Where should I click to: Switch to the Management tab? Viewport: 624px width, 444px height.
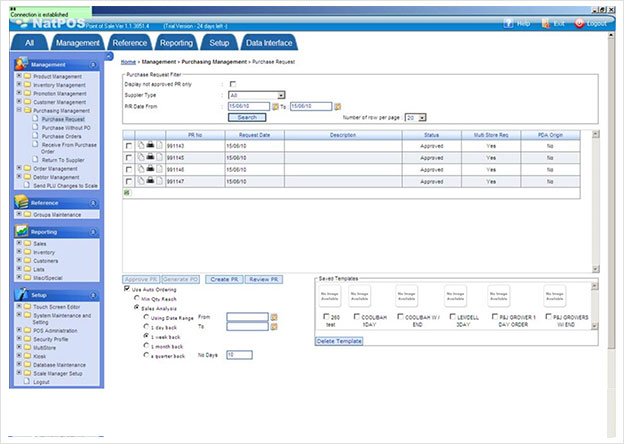pyautogui.click(x=78, y=43)
